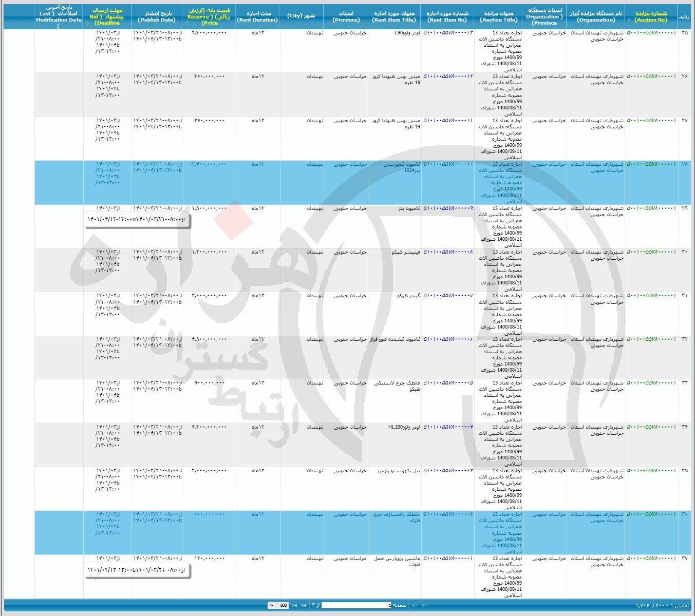Open rent item number link in row ۲۹

(448, 208)
